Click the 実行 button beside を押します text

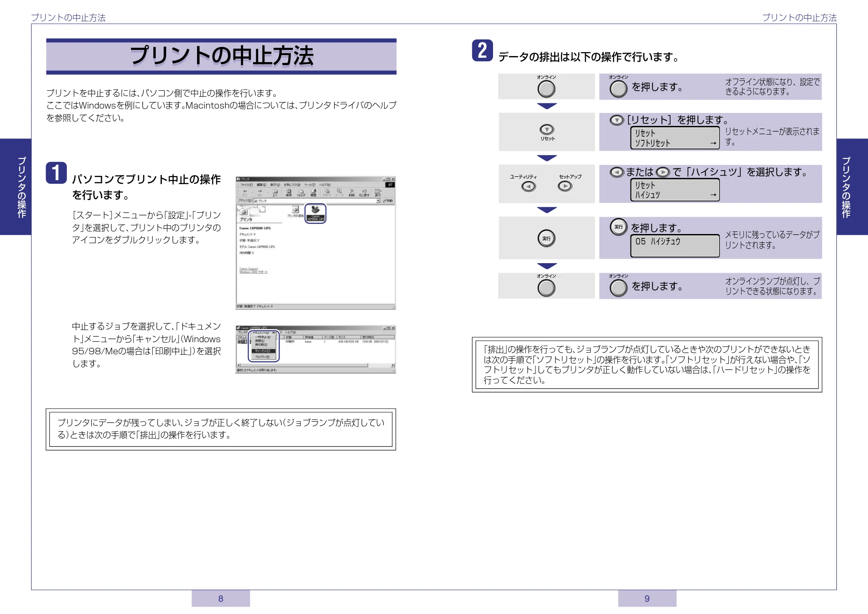[618, 227]
